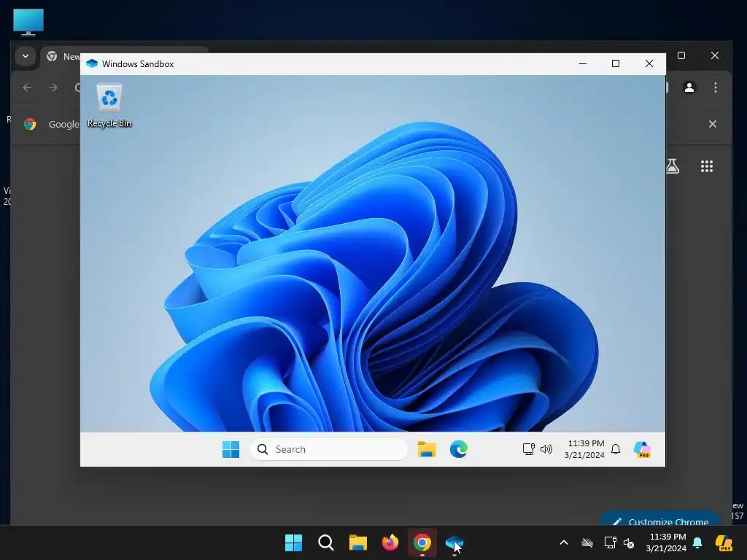Screen dimensions: 747x560
Task: Open host network tray icon
Action: pos(610,542)
